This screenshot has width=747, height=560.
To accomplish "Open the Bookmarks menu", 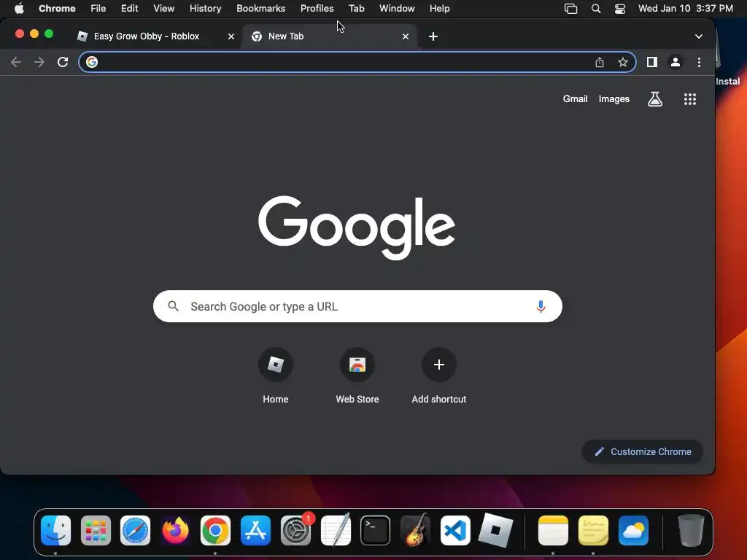I will pos(260,8).
